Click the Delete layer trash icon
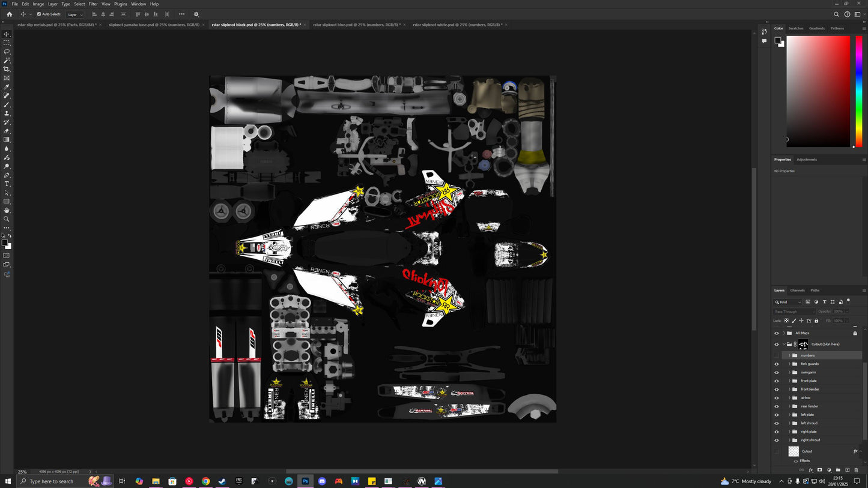 [x=856, y=470]
